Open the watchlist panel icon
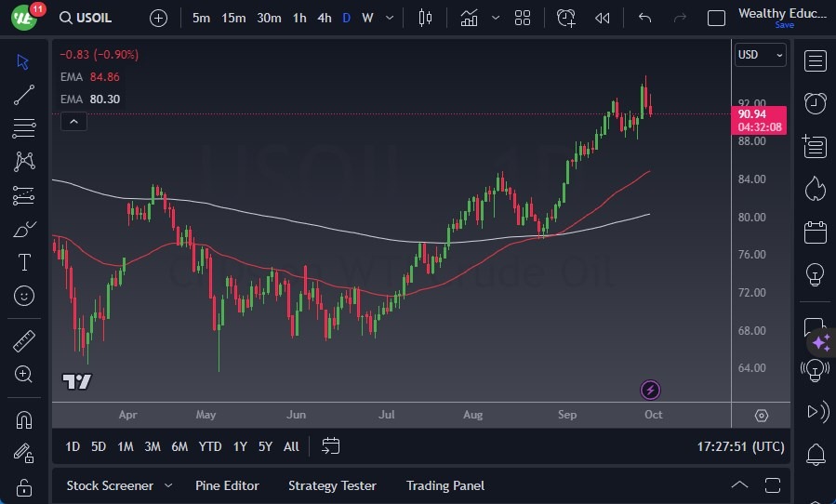The width and height of the screenshot is (836, 504). coord(816,61)
